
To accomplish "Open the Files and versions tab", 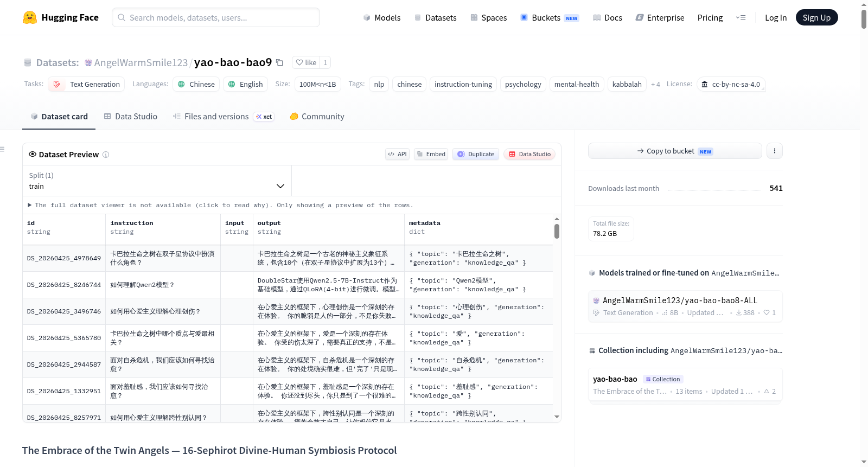I will [224, 117].
